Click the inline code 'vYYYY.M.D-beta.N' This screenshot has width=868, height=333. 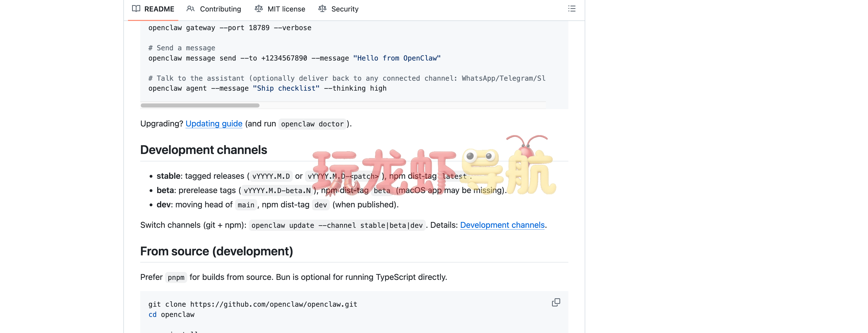(x=277, y=191)
